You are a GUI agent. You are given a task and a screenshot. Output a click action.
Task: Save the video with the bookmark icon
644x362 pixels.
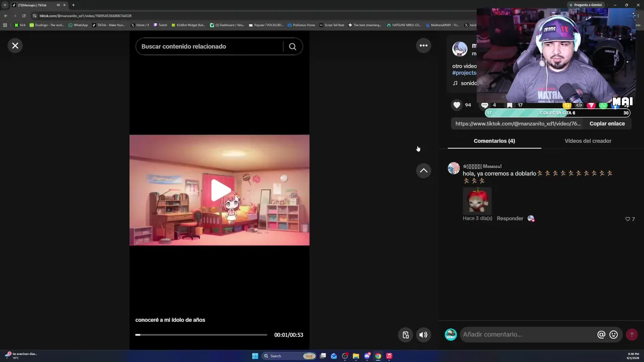510,105
